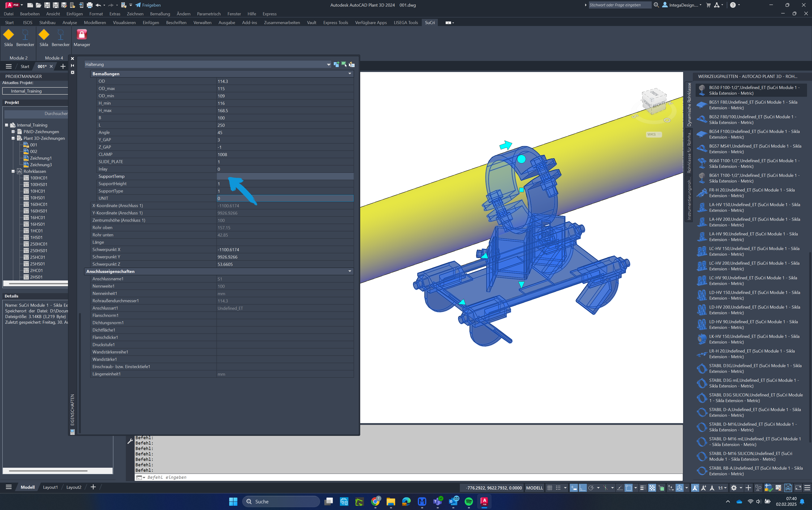
Task: Open the Parametrisch menu
Action: [209, 14]
